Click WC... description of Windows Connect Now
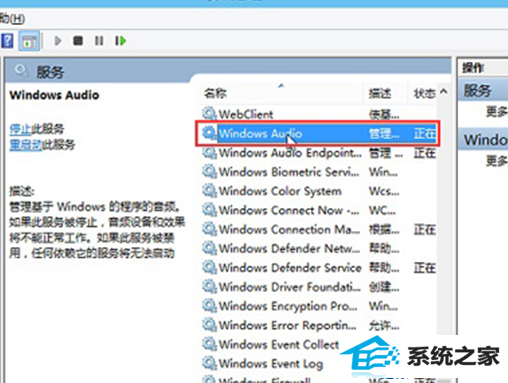Image resolution: width=508 pixels, height=383 pixels. pyautogui.click(x=382, y=211)
